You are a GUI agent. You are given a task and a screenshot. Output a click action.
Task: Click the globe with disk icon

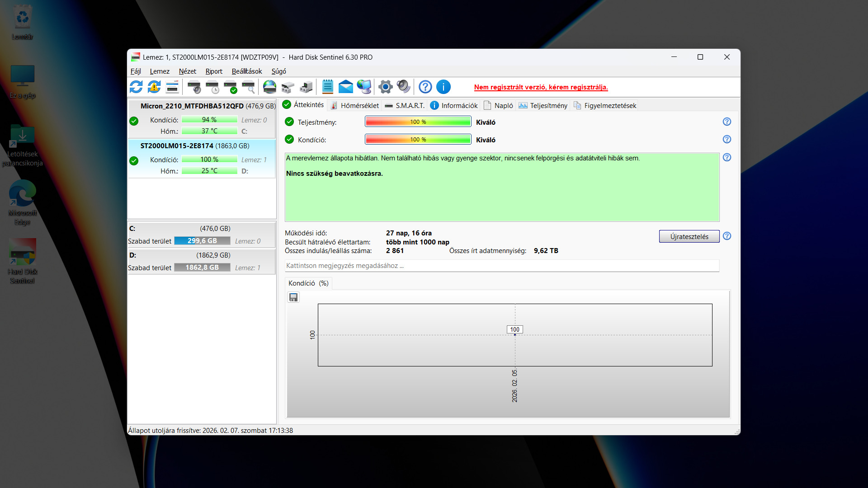pyautogui.click(x=270, y=87)
